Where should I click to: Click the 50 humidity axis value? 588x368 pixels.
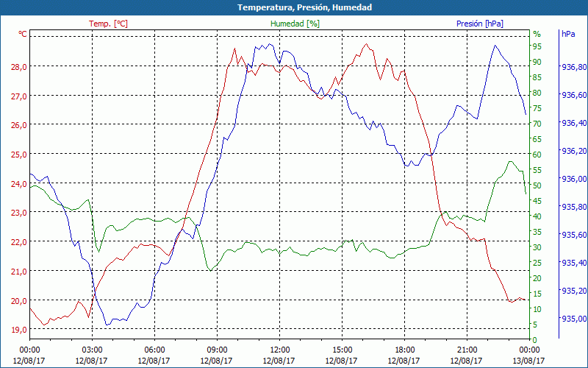(537, 185)
